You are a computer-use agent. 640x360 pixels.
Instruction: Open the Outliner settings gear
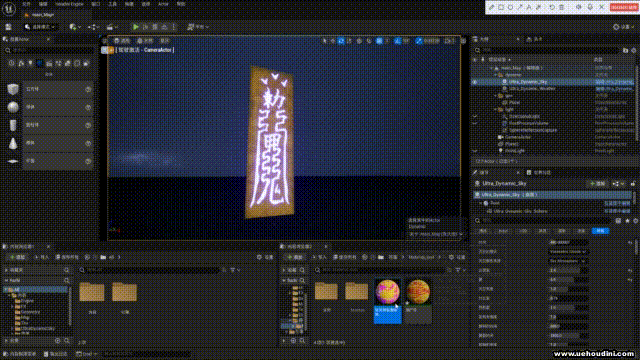click(x=634, y=50)
